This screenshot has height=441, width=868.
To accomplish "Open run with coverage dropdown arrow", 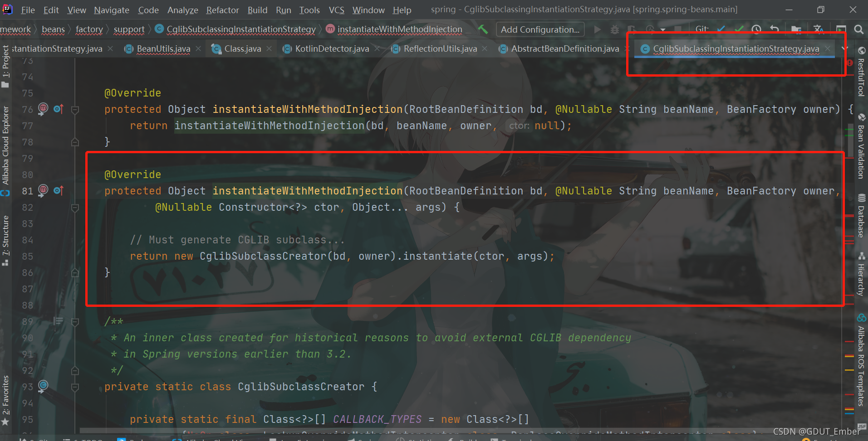I will click(663, 30).
